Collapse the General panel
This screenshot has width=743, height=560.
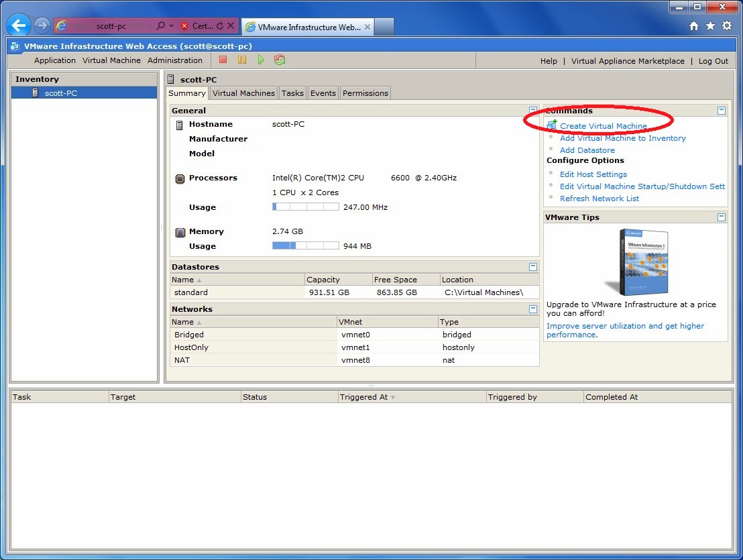(532, 111)
